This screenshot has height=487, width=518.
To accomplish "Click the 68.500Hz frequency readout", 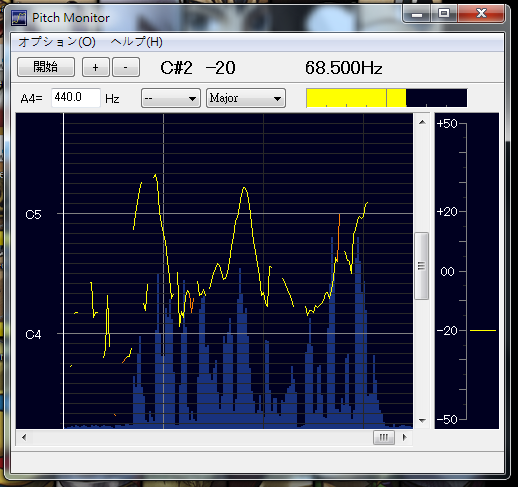I will (344, 68).
